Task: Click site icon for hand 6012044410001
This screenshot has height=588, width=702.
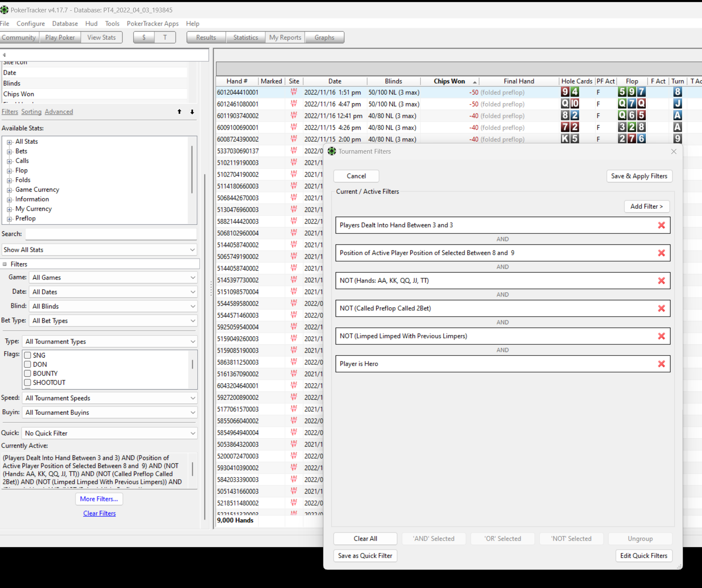Action: (294, 92)
